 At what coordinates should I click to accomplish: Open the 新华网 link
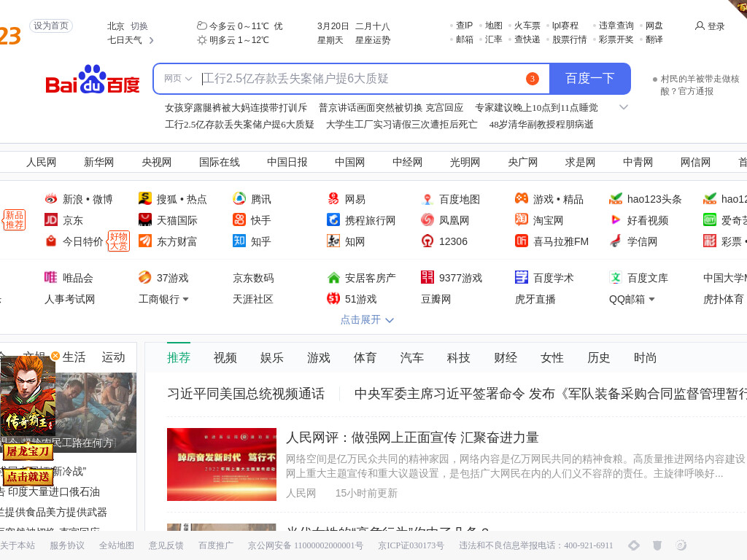pos(98,163)
